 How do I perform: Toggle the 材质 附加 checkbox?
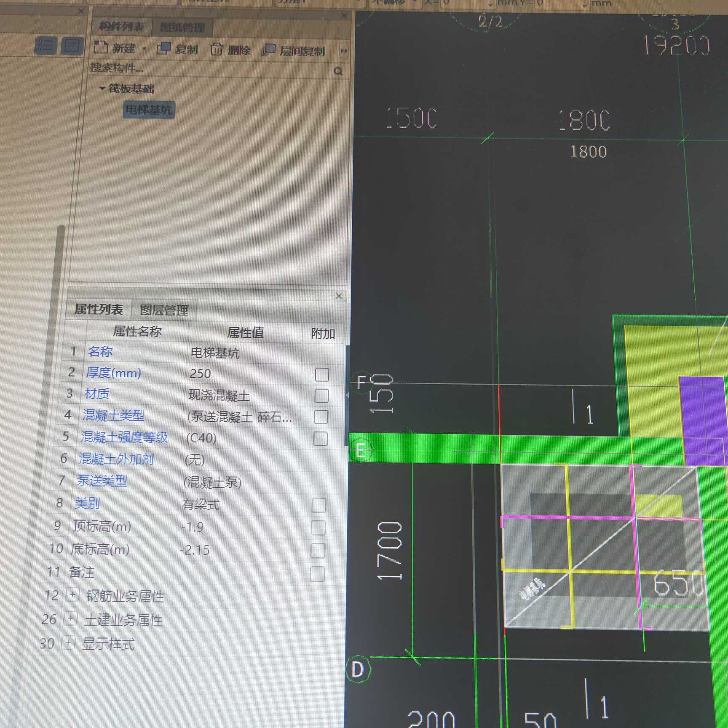point(321,396)
